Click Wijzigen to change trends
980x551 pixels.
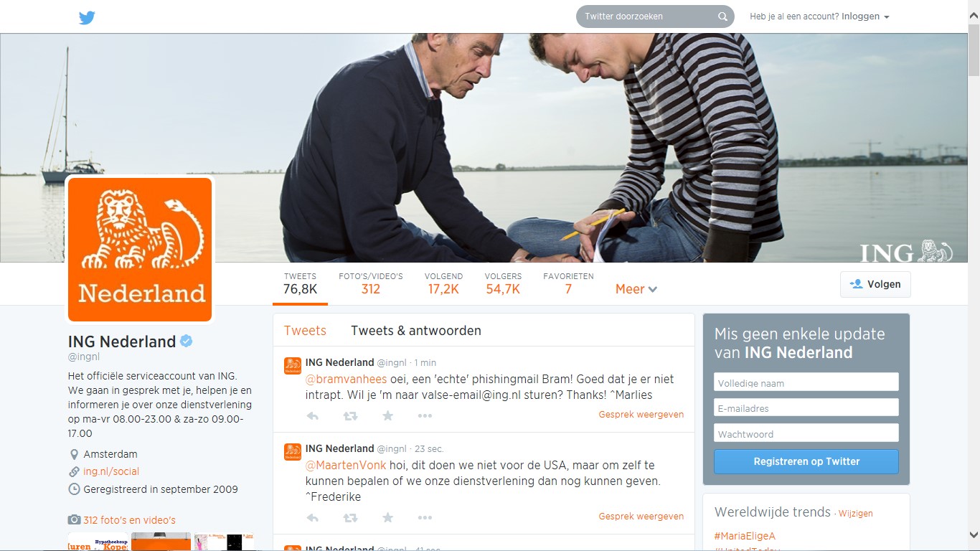coord(856,514)
